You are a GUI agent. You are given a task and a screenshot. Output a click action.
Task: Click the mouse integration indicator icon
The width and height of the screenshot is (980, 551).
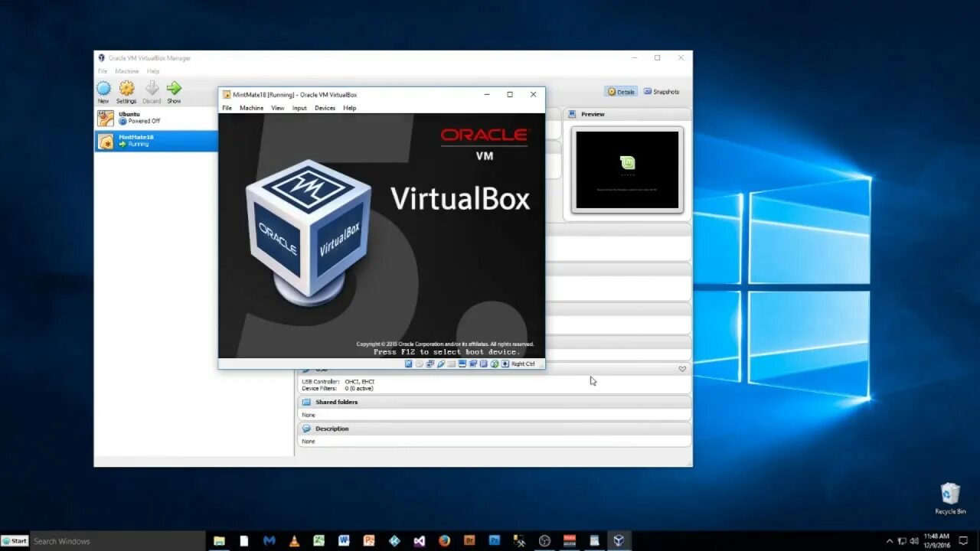click(x=495, y=364)
